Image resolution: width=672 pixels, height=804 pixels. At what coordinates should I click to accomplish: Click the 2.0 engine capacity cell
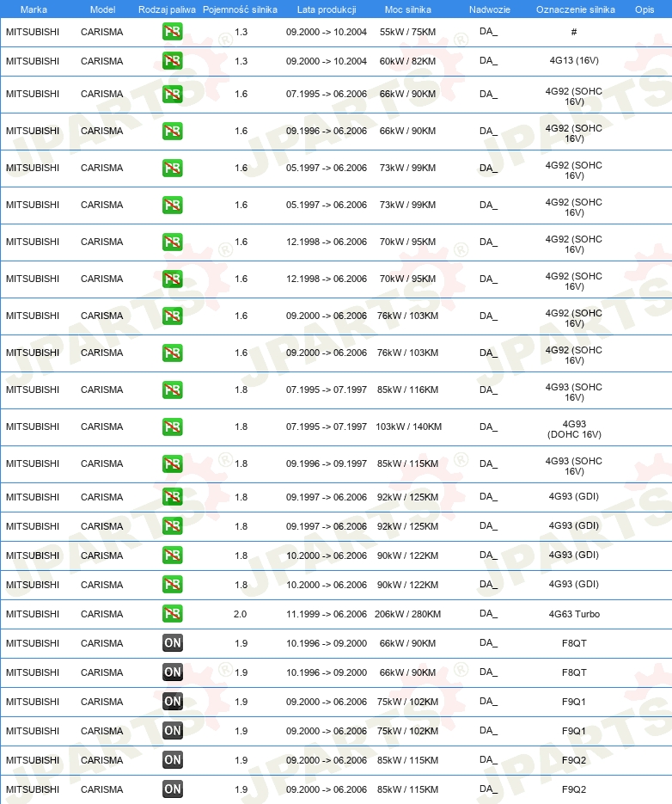[240, 614]
